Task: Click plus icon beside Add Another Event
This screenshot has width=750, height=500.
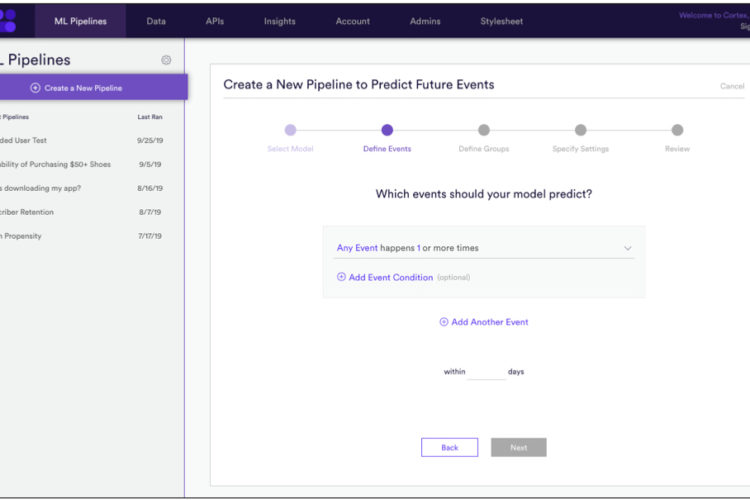Action: click(x=443, y=322)
